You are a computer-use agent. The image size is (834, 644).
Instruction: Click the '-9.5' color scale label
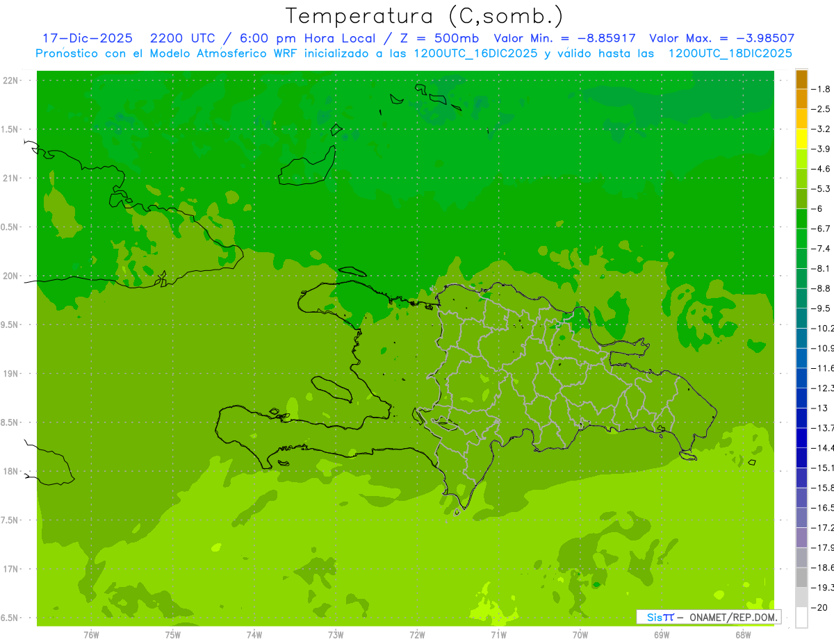[821, 308]
